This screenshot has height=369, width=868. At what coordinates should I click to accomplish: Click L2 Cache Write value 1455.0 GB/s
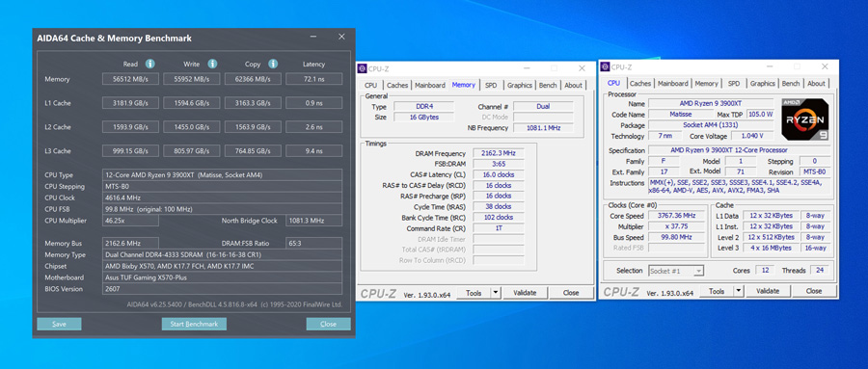192,126
